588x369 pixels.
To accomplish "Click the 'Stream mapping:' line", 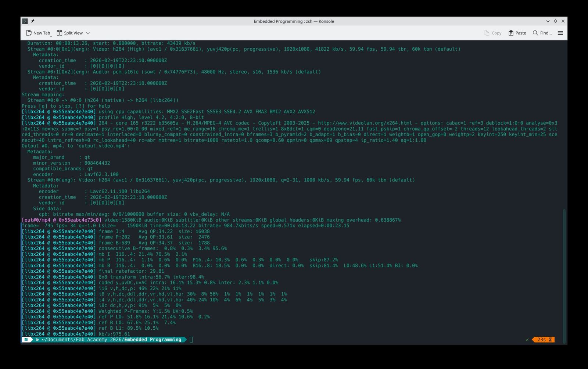I will click(x=43, y=94).
